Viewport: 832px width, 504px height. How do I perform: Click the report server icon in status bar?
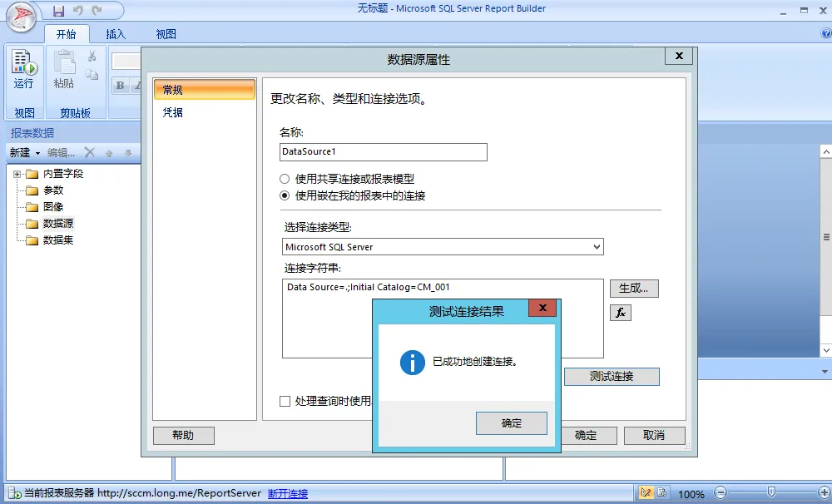pos(14,493)
